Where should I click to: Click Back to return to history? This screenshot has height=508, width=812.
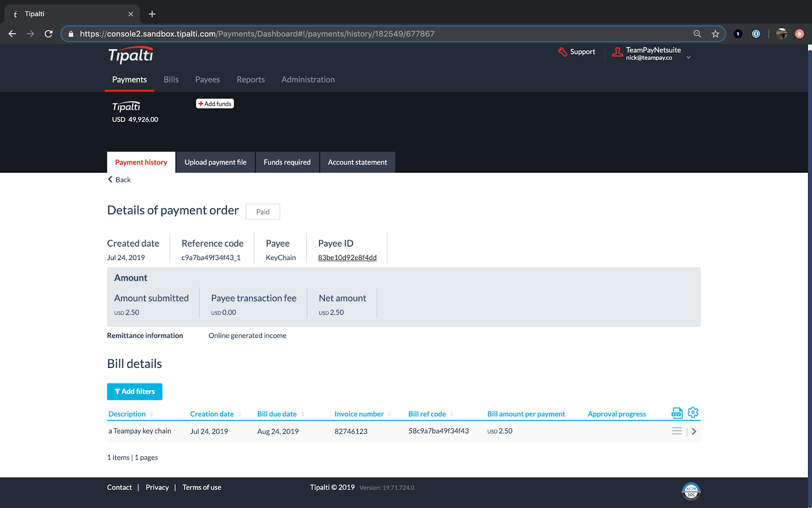point(119,179)
